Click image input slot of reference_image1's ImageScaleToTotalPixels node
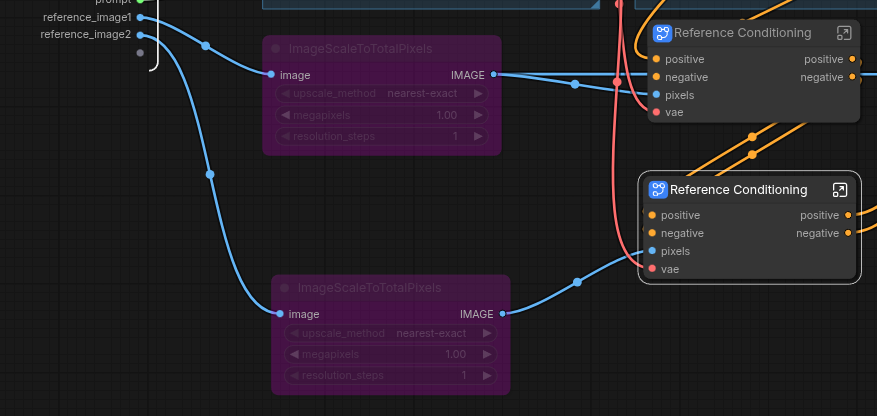 pos(271,74)
